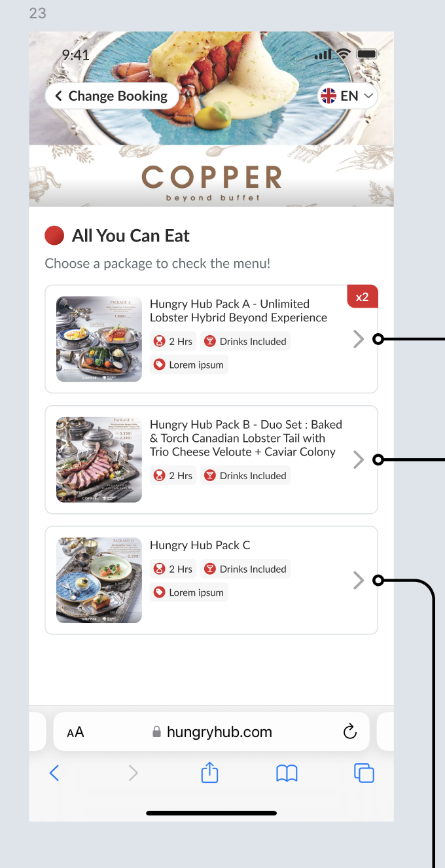Tap Safari back arrow
The image size is (445, 868).
54,773
